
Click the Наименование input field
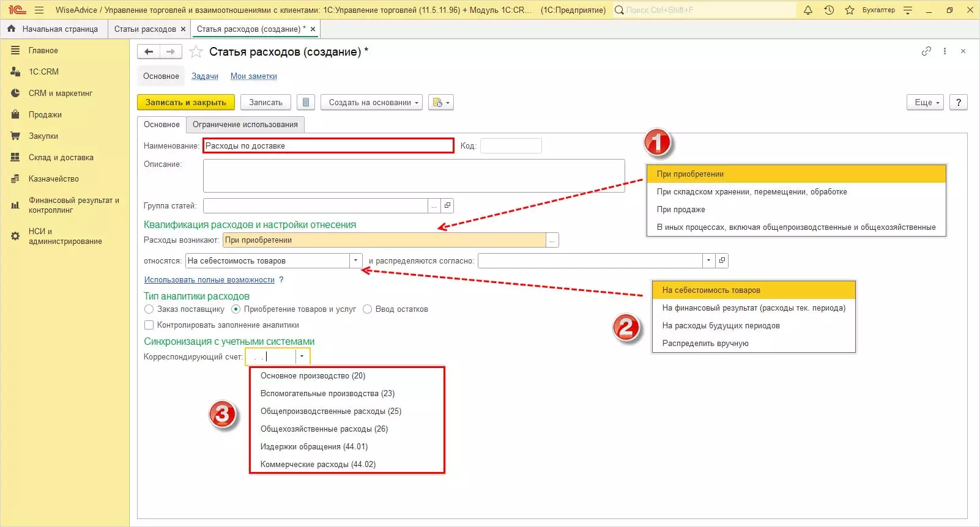[x=329, y=146]
